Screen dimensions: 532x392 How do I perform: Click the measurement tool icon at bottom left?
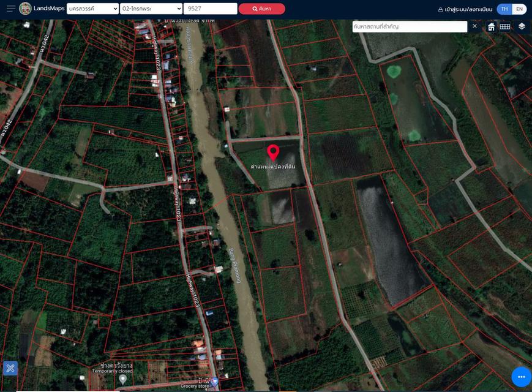(x=10, y=368)
